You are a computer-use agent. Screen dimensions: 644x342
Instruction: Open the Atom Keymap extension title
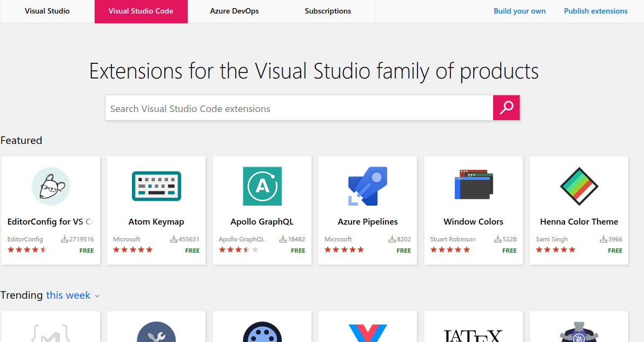point(156,221)
